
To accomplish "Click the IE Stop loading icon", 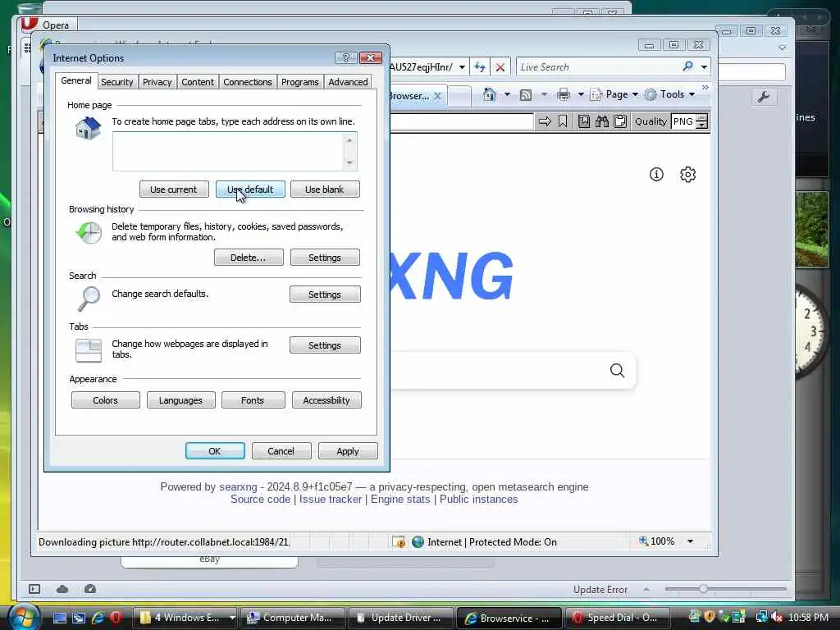I will (x=500, y=67).
